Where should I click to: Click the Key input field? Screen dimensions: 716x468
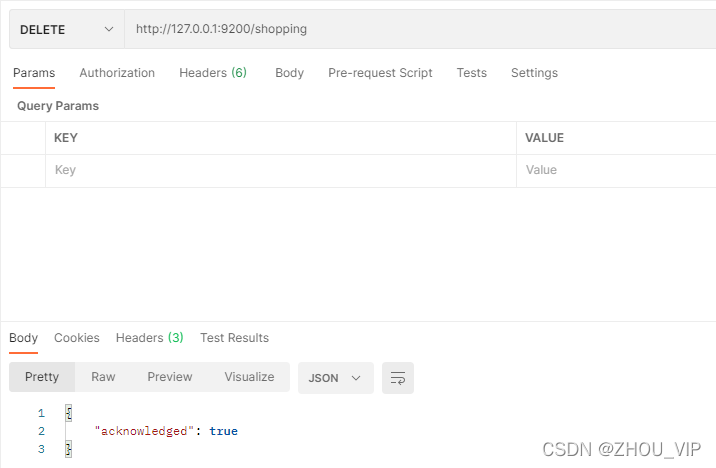click(x=281, y=170)
